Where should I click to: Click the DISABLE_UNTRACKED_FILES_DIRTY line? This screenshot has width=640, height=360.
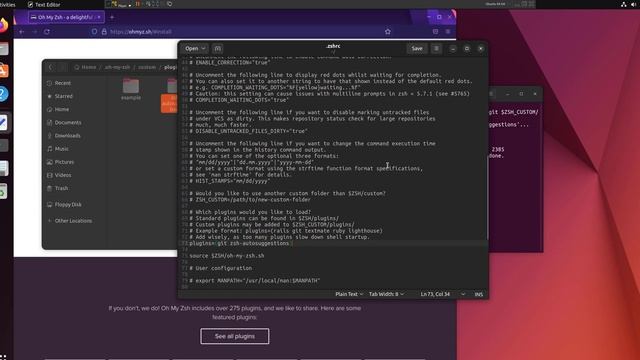coord(249,131)
